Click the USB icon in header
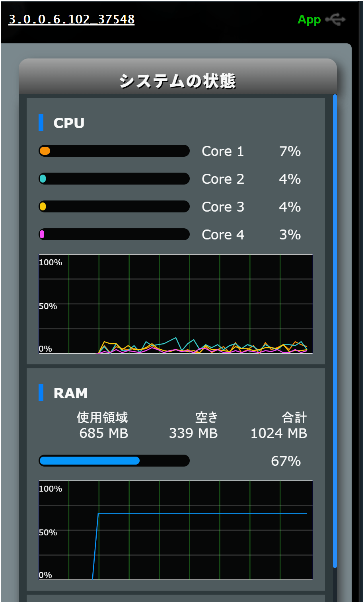The height and width of the screenshot is (603, 364). click(335, 19)
